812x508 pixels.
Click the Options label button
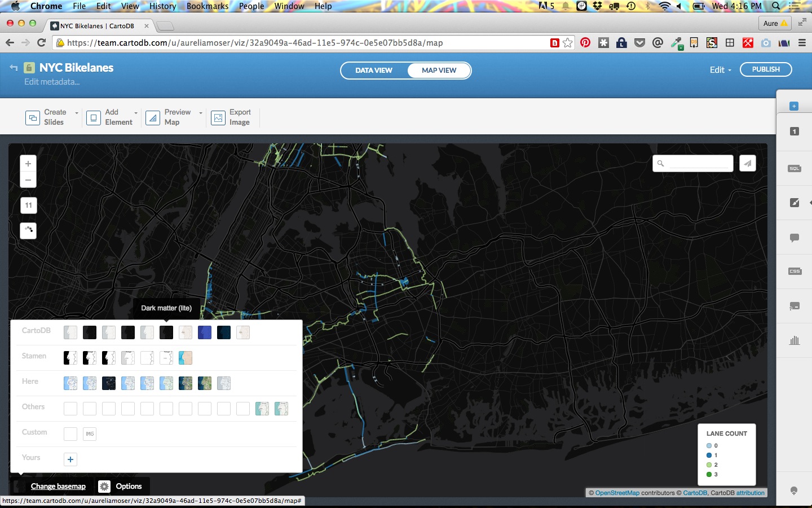(x=129, y=487)
